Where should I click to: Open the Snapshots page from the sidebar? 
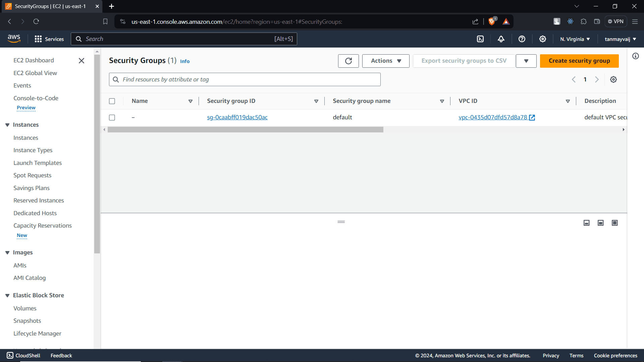coord(27,321)
